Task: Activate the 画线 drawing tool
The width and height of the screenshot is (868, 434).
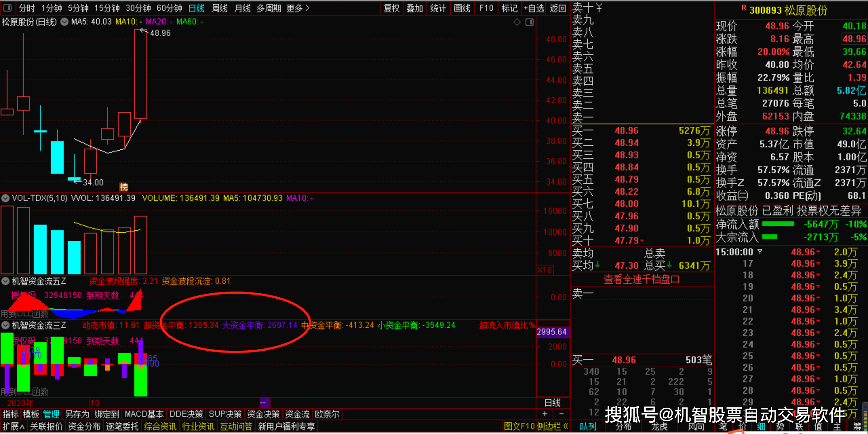Action: coord(462,8)
